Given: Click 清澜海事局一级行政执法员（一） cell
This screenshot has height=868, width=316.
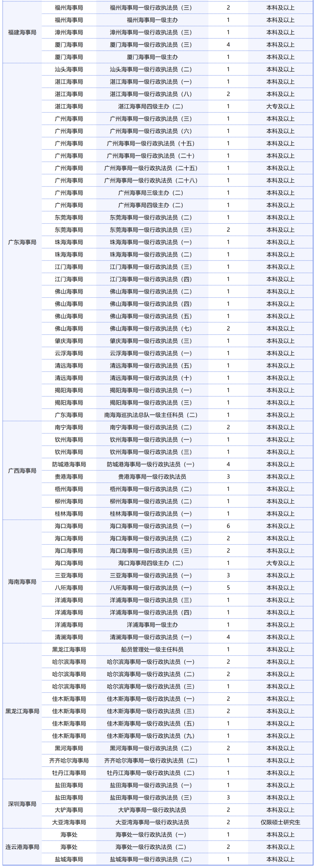Looking at the screenshot, I should (x=152, y=637).
